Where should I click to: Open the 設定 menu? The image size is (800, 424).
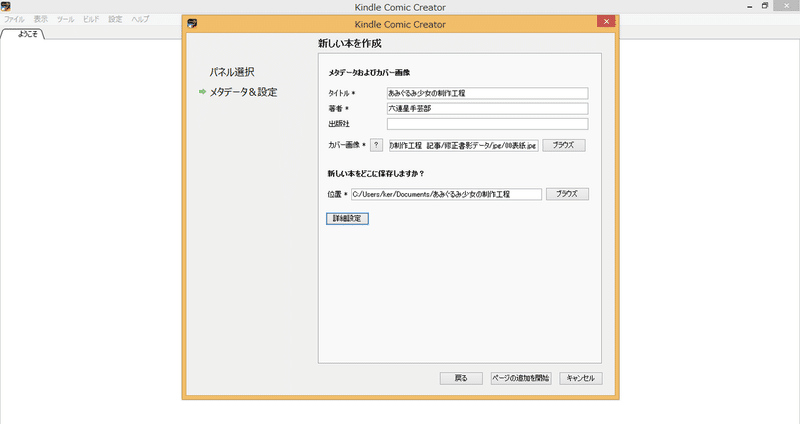pyautogui.click(x=115, y=19)
